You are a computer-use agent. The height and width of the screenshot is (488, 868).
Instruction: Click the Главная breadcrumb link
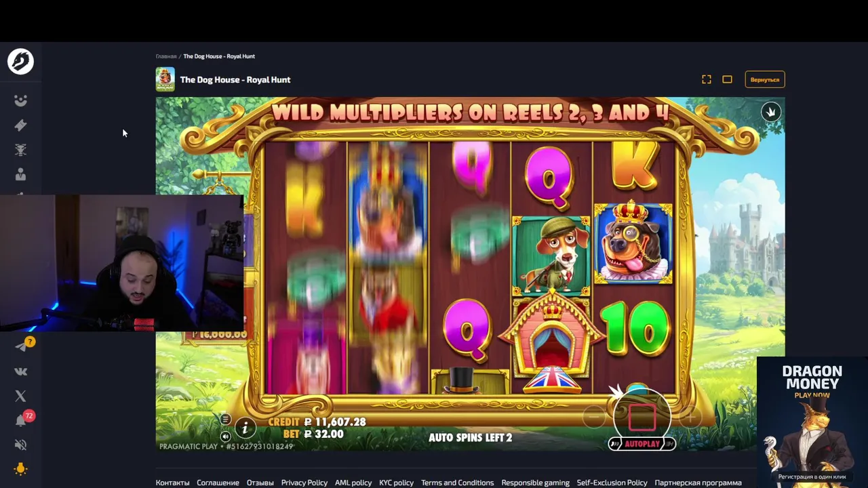(x=166, y=56)
